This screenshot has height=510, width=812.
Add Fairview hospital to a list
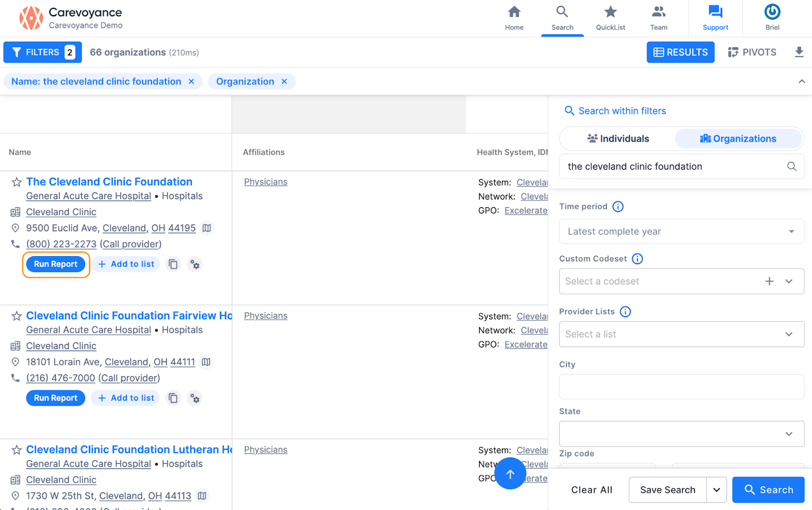point(126,398)
